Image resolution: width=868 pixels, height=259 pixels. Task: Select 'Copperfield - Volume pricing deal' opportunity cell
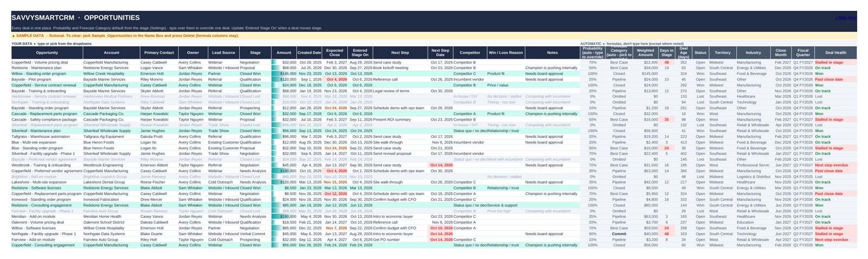tap(47, 62)
